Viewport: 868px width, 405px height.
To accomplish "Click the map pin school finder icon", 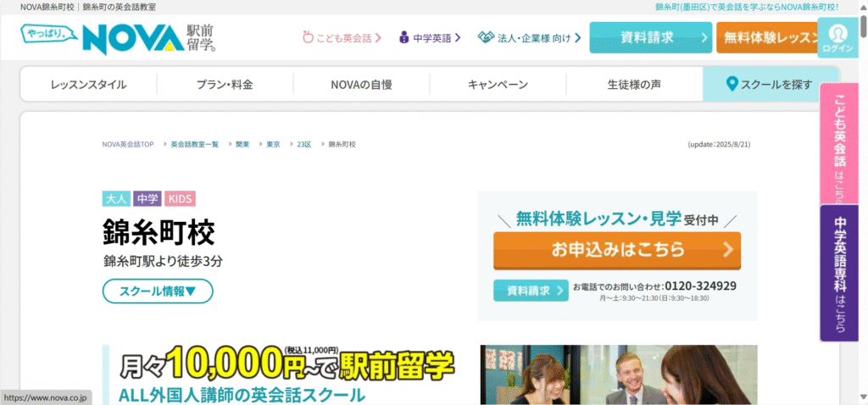I will [732, 84].
